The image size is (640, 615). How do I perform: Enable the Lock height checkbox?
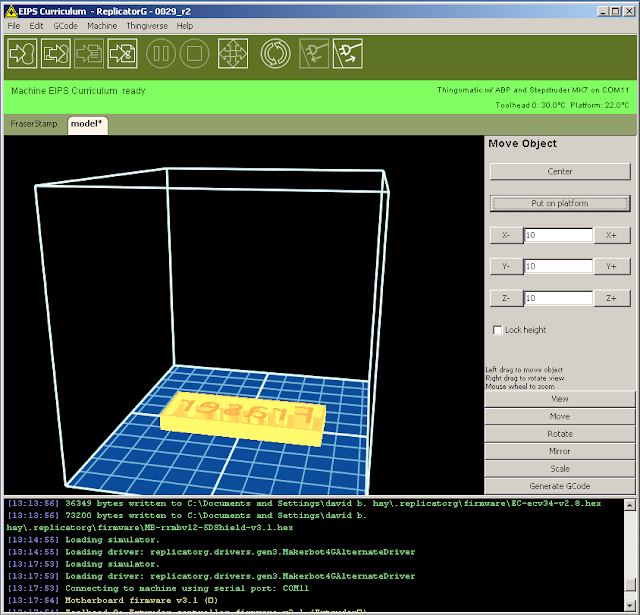click(x=498, y=330)
